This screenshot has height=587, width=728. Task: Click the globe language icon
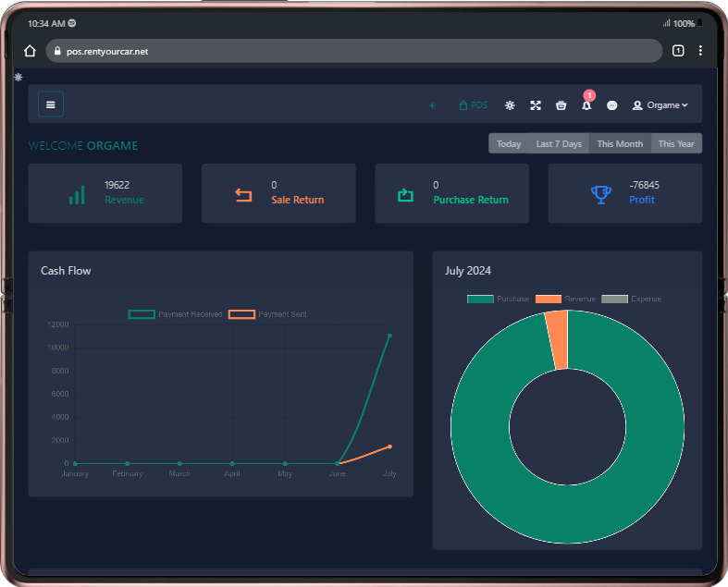611,105
